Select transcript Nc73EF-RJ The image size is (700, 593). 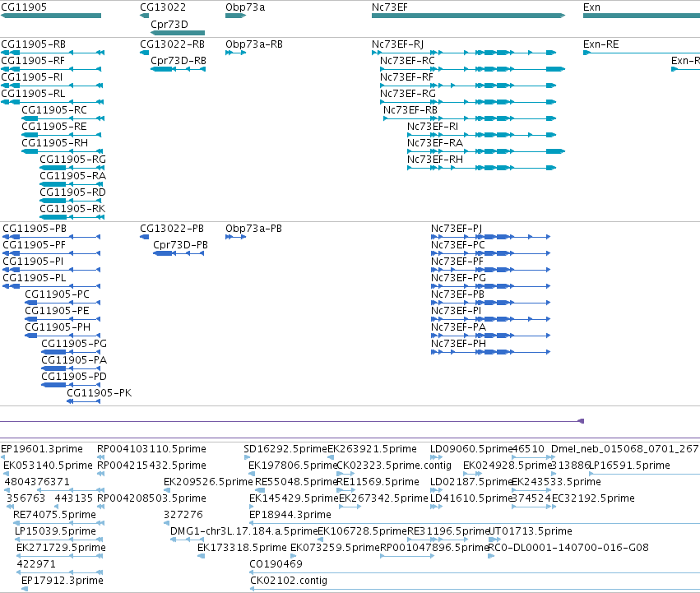click(x=464, y=53)
